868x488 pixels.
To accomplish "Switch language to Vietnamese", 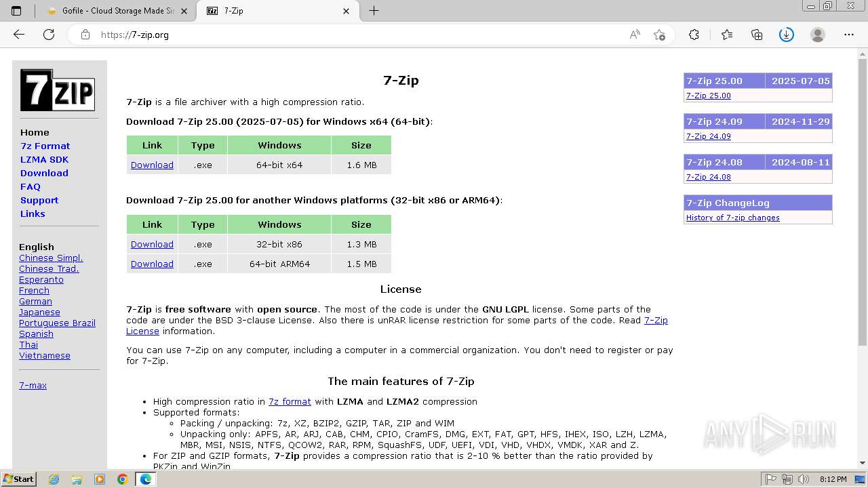I will [x=45, y=355].
